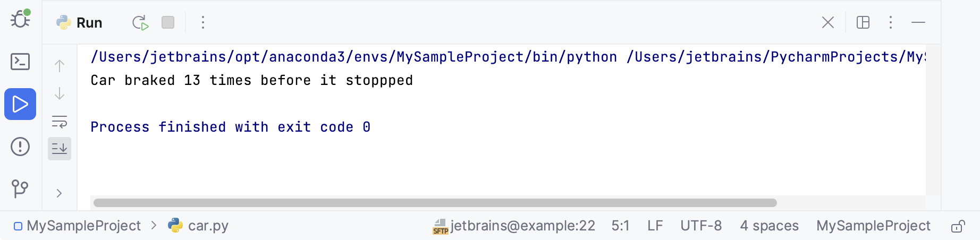This screenshot has width=980, height=240.
Task: Click the car.py breadcrumb
Action: coord(208,226)
